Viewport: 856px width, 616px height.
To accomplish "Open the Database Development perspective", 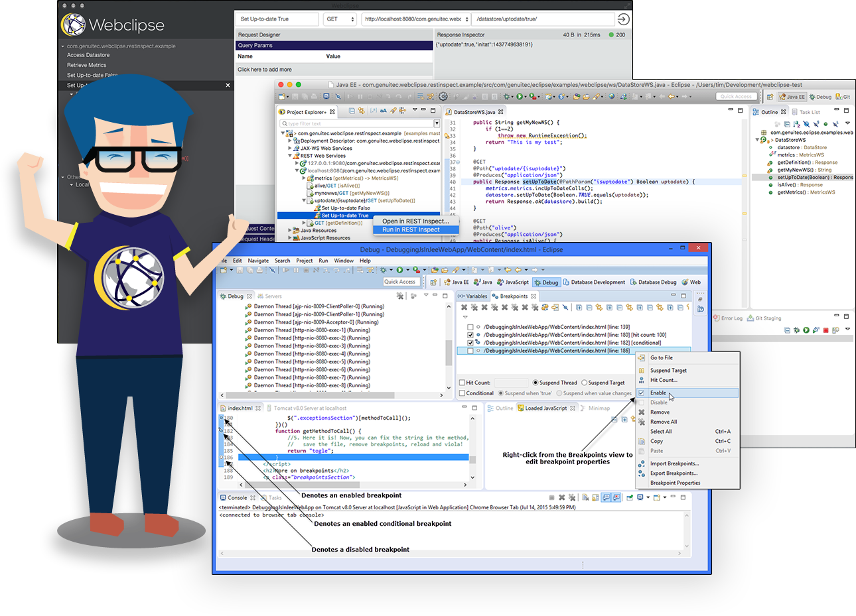I will click(594, 282).
